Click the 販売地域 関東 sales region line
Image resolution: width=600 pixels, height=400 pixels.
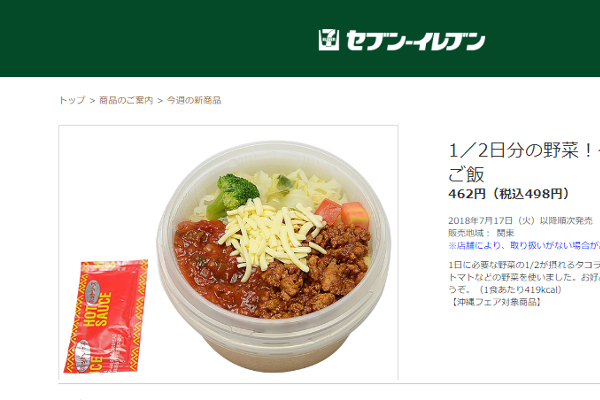[x=481, y=233]
